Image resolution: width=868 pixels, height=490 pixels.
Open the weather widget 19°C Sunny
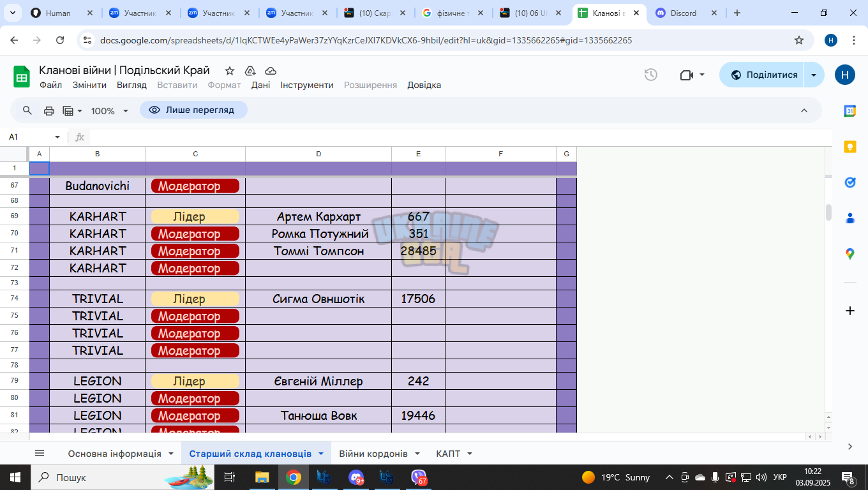click(x=616, y=477)
